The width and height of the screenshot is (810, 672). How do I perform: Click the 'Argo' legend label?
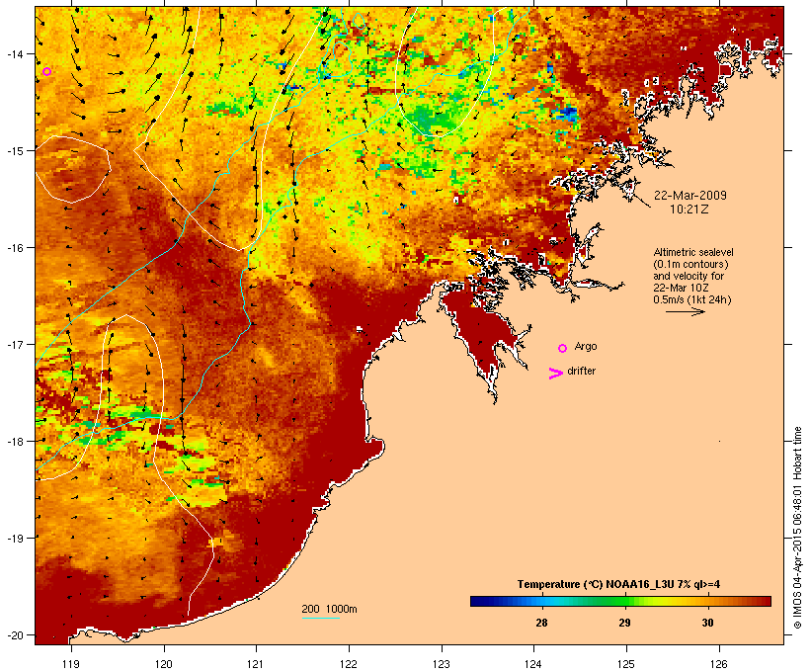pos(586,346)
